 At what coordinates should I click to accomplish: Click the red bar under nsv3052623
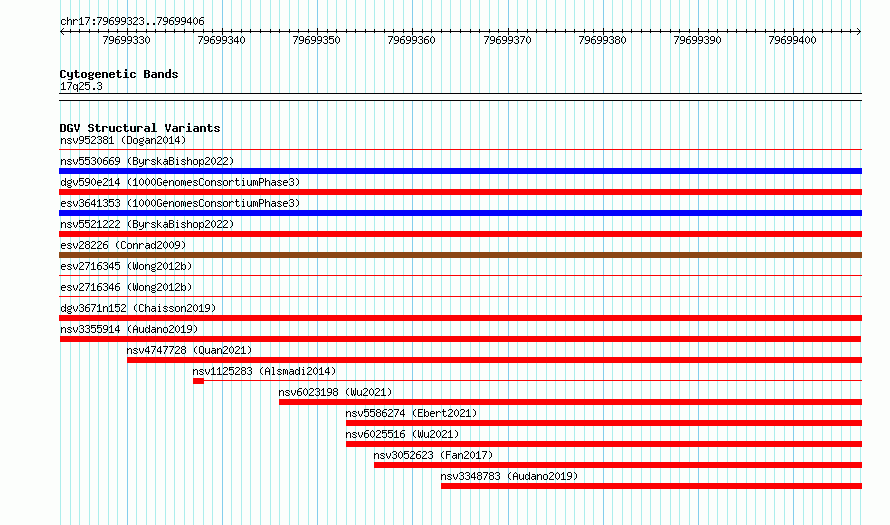point(618,465)
